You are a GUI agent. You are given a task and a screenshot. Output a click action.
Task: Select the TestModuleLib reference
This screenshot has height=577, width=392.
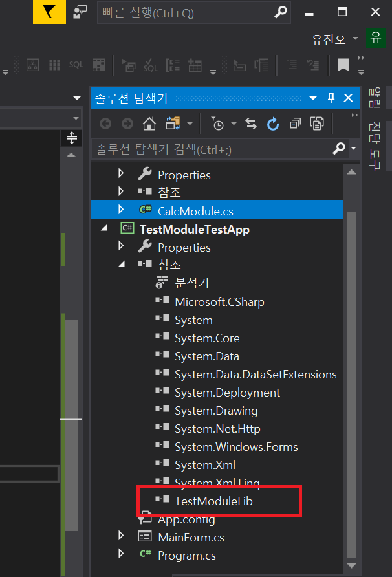(x=213, y=501)
